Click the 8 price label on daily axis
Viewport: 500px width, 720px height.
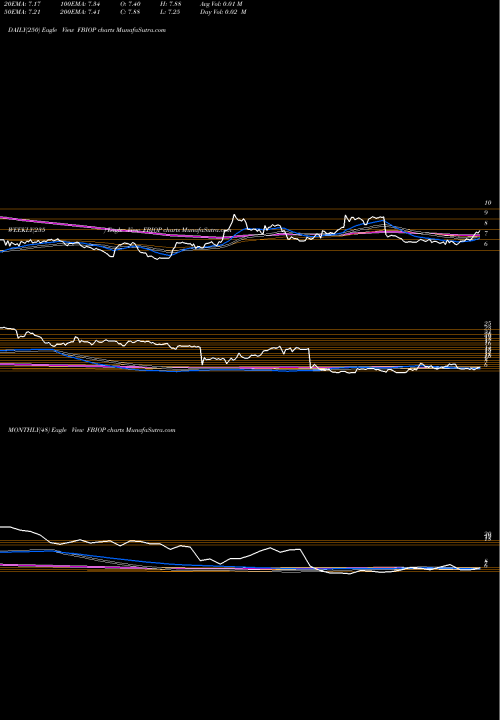coord(486,223)
